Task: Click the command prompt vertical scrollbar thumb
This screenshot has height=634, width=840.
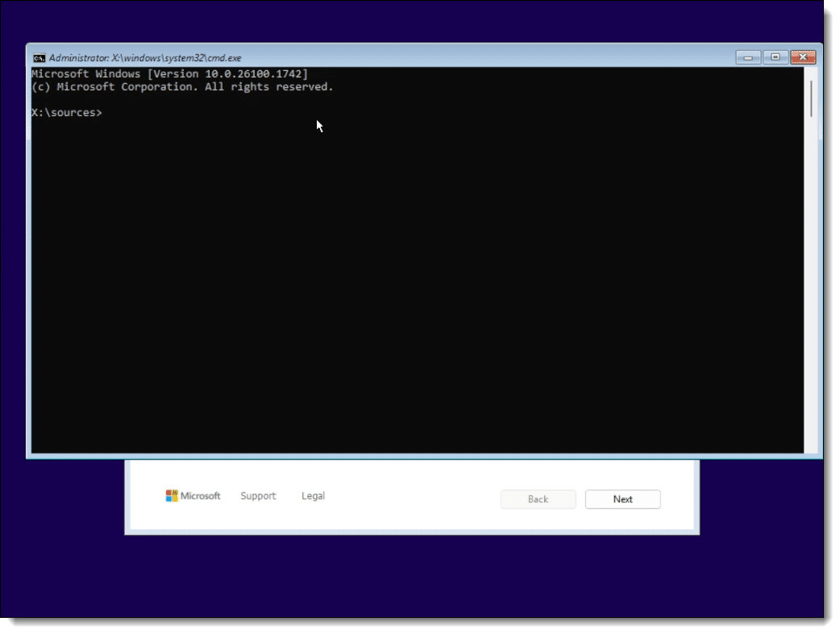Action: (811, 98)
